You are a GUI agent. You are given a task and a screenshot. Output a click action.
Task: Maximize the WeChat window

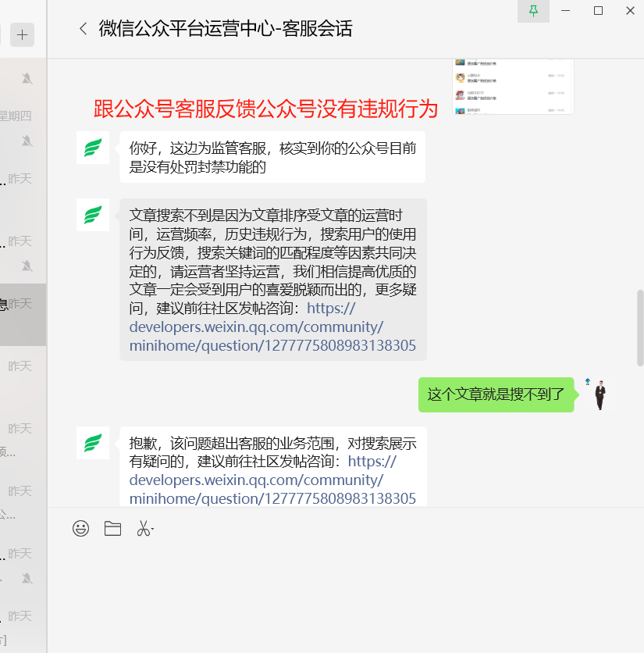(x=598, y=11)
